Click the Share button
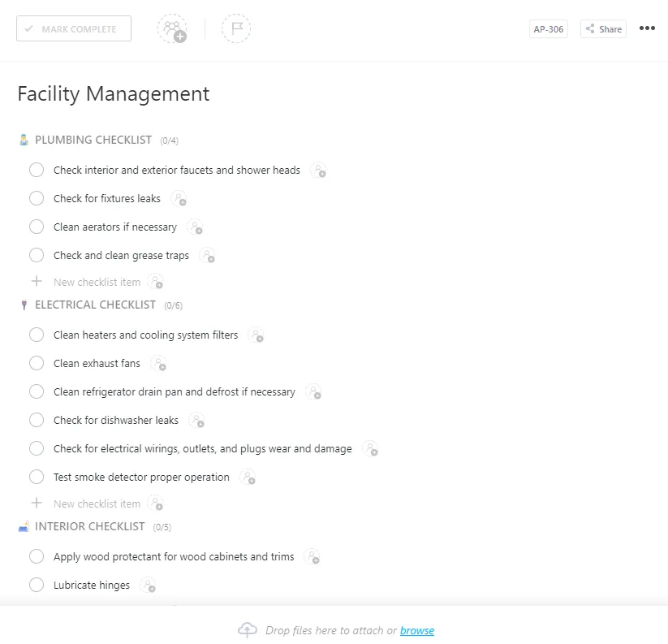This screenshot has width=668, height=644. (x=603, y=29)
